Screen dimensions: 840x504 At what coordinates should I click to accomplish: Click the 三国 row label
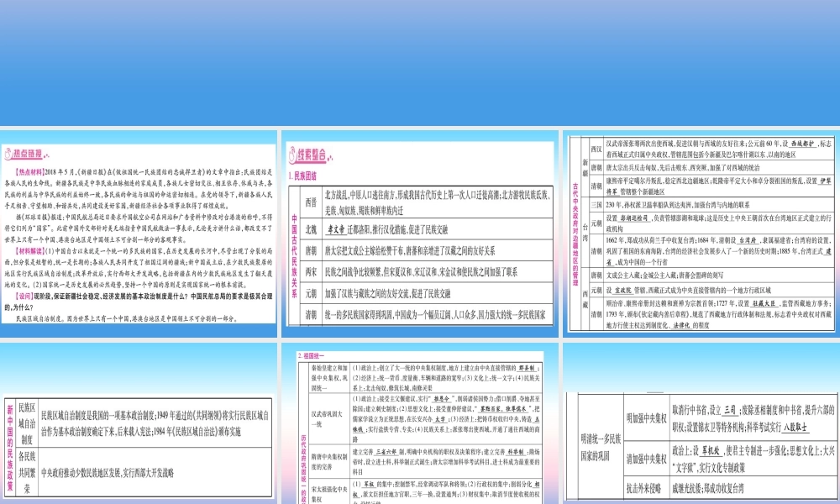[x=596, y=205]
